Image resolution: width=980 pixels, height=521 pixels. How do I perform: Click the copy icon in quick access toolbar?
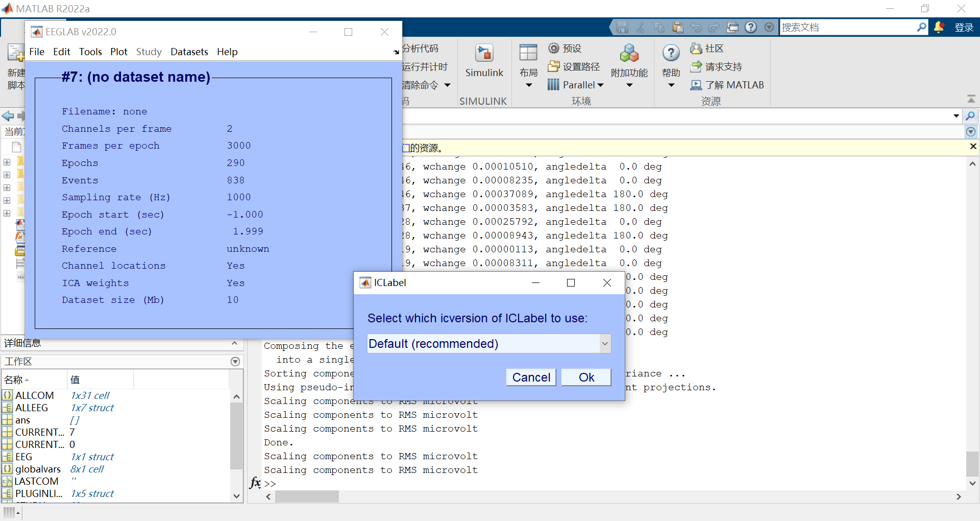[x=659, y=27]
